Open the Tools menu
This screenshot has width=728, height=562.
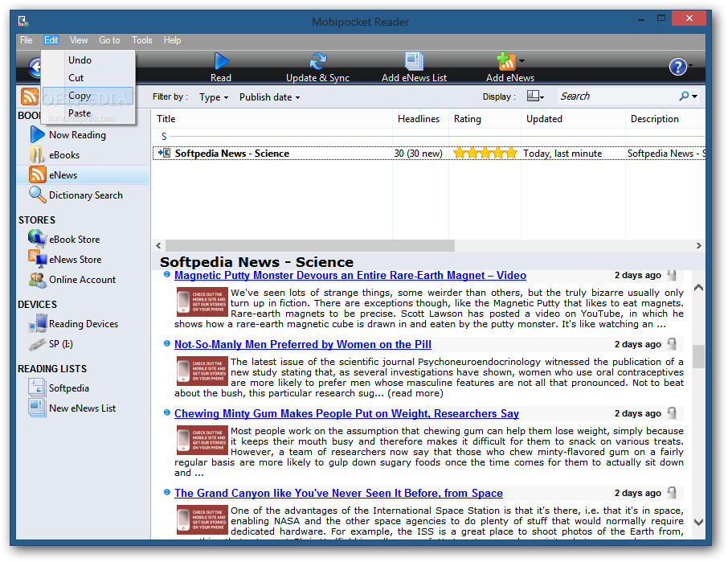click(x=141, y=40)
